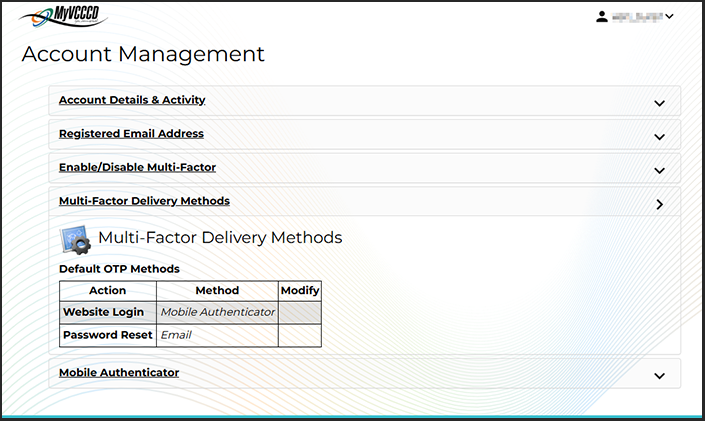Click the MyVCCCD logo
This screenshot has width=705, height=421.
coord(63,16)
